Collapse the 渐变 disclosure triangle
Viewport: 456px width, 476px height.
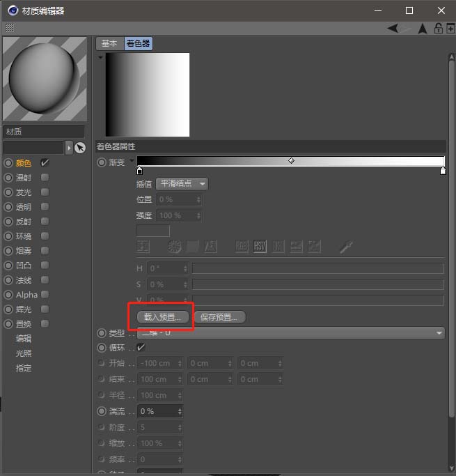pos(132,160)
